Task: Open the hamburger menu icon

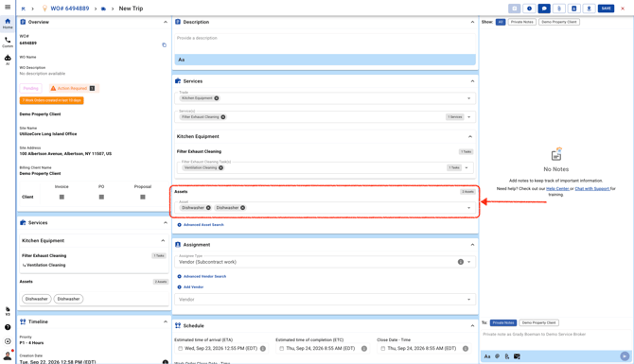Action: click(8, 7)
